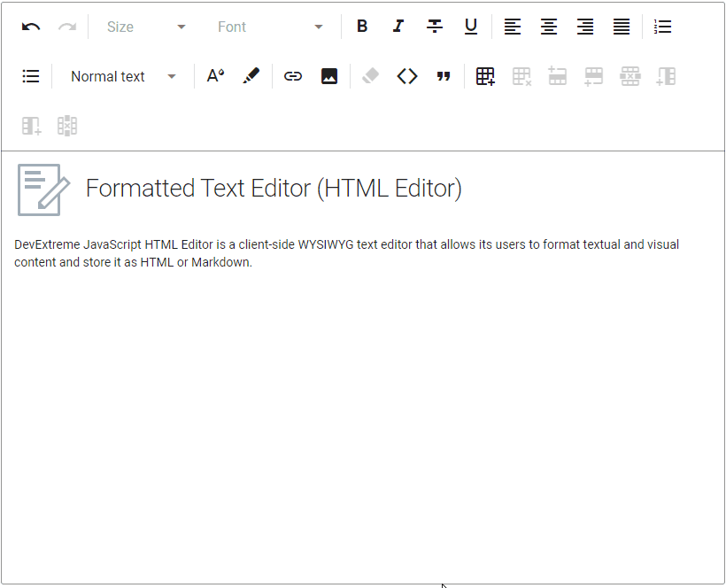Toggle bold formatting
This screenshot has height=588, width=726.
[x=362, y=27]
